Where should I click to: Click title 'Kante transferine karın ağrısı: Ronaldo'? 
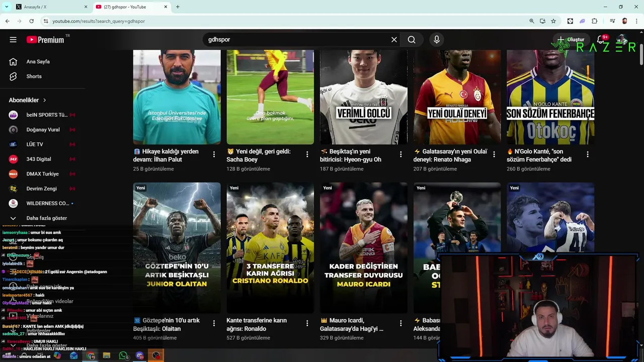coord(257,325)
